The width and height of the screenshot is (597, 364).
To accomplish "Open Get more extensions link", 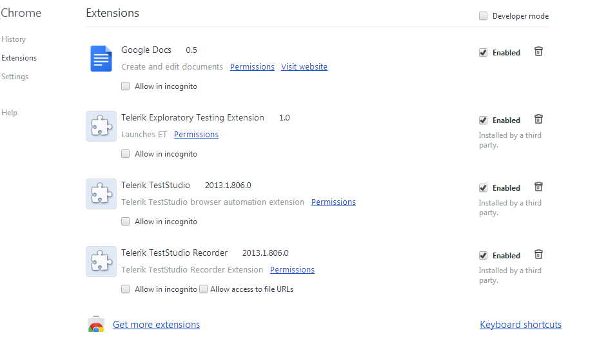I will click(x=156, y=325).
